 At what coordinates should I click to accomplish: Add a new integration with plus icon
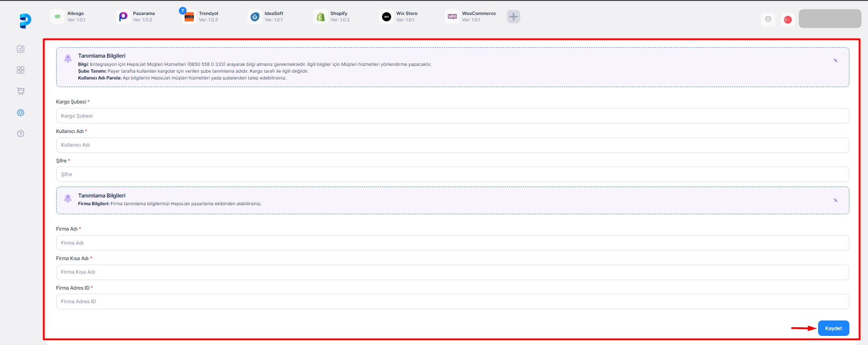tap(513, 17)
